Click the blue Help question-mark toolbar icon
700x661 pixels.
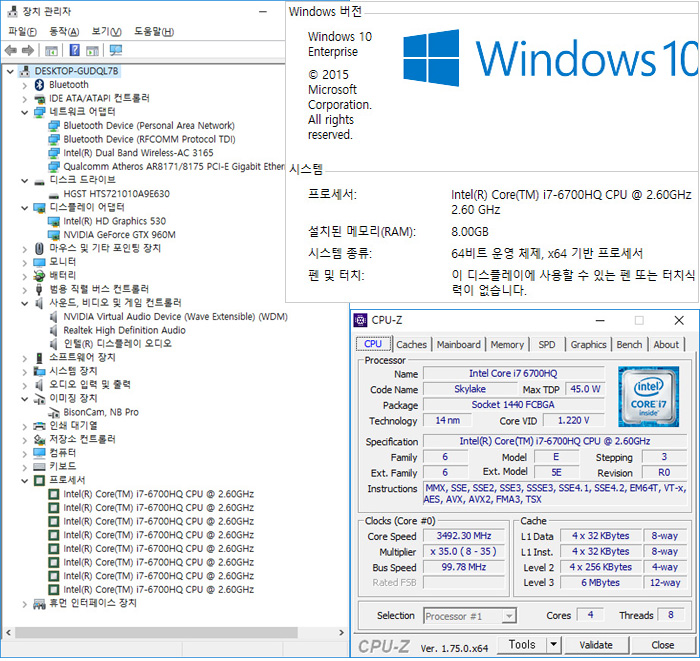point(75,50)
